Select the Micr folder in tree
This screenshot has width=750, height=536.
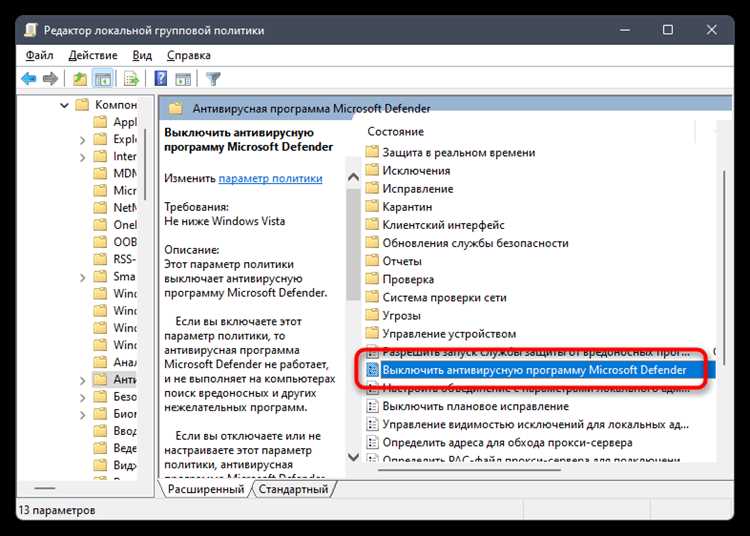pyautogui.click(x=115, y=190)
